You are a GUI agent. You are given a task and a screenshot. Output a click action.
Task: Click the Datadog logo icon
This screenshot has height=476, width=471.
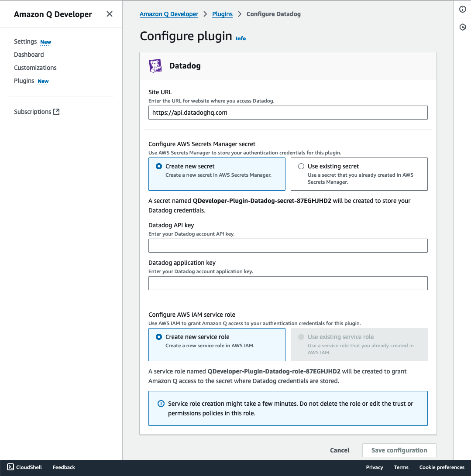(155, 66)
